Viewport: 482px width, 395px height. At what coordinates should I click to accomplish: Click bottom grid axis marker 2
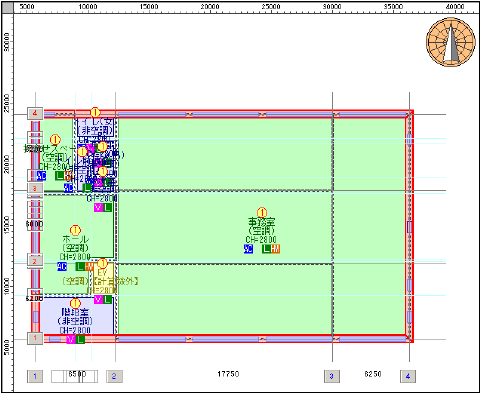pos(114,376)
